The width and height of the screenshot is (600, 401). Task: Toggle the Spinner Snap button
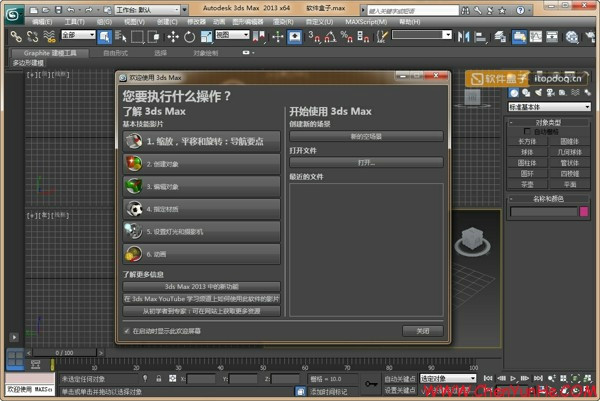click(363, 37)
